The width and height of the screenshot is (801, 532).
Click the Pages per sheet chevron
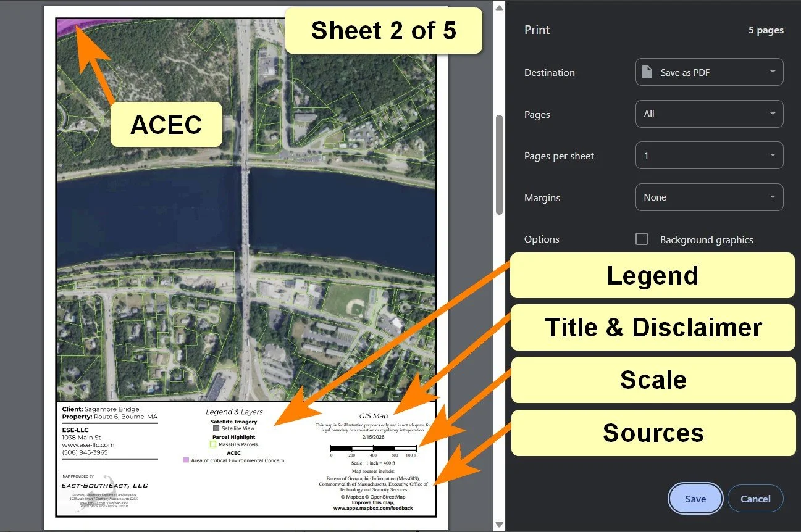coord(773,155)
